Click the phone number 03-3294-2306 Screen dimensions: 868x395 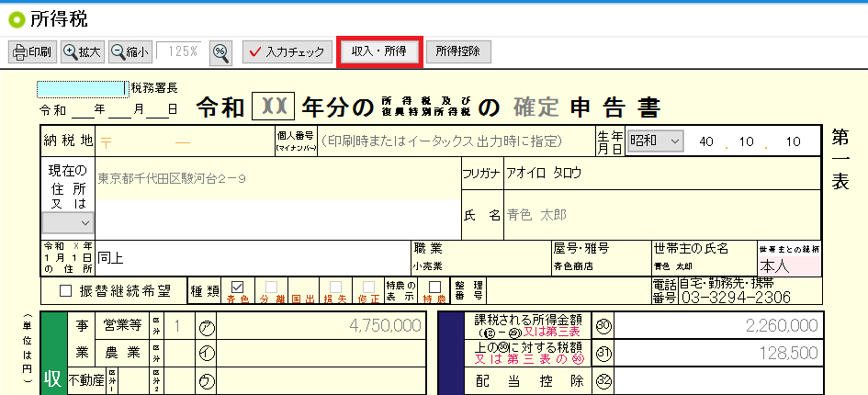736,297
